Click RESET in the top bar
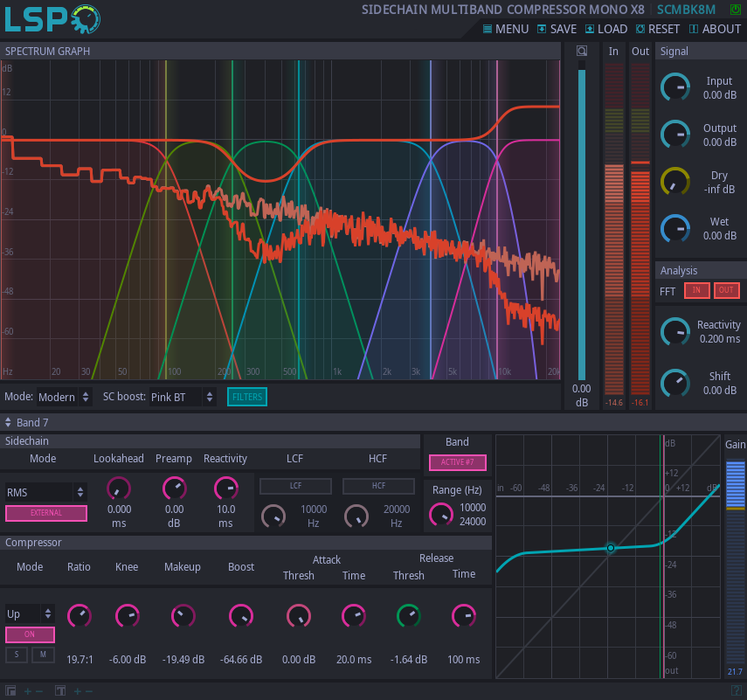The image size is (747, 700). click(x=658, y=29)
